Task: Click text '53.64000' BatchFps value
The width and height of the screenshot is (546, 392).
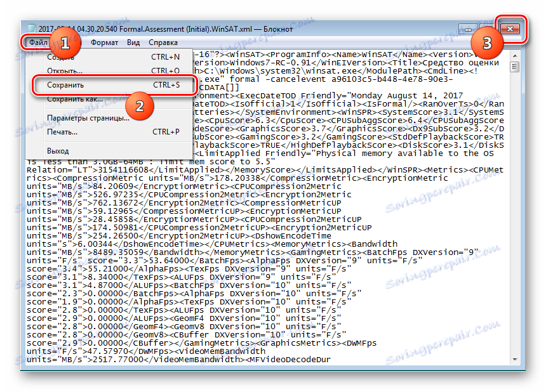Action: point(170,261)
